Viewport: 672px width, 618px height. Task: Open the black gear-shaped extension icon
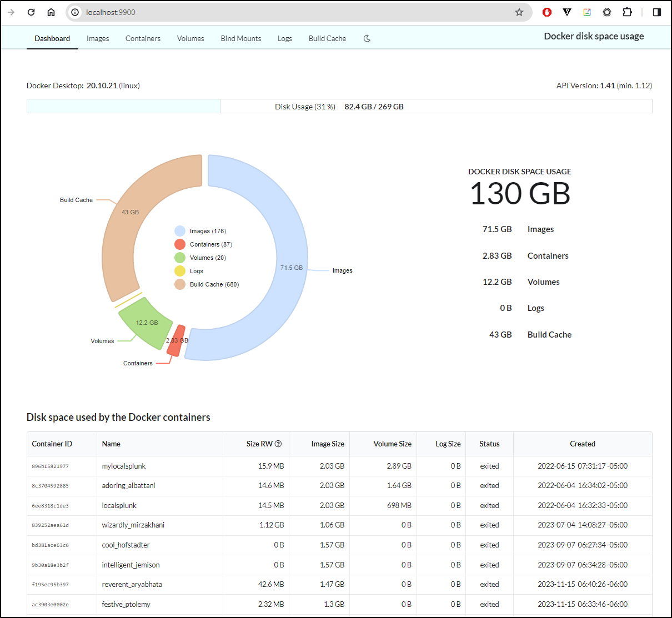click(607, 12)
